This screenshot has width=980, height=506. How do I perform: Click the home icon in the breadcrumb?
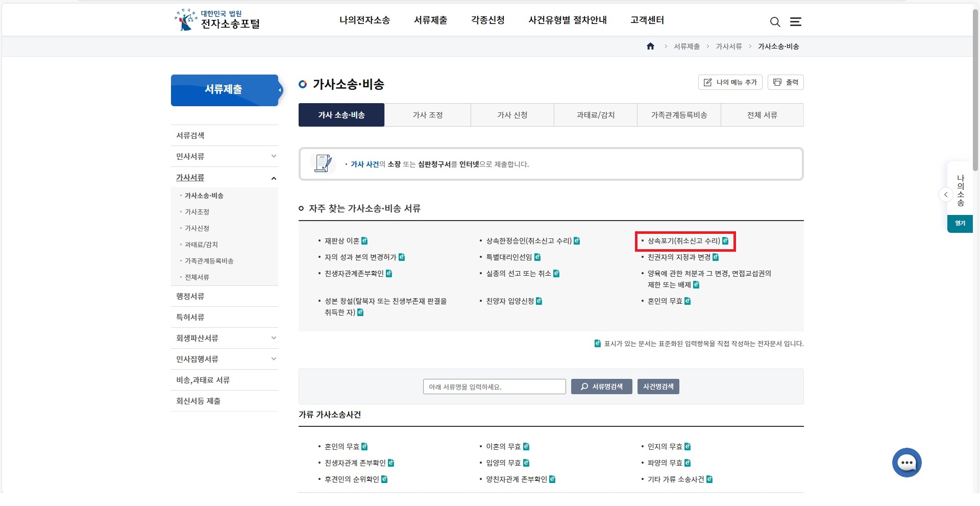650,46
